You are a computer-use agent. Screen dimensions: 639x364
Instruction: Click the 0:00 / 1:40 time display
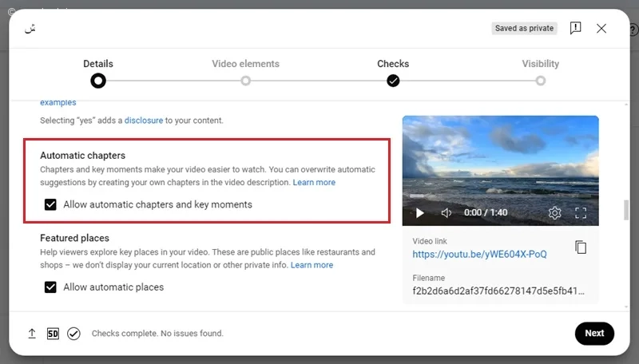pos(486,212)
